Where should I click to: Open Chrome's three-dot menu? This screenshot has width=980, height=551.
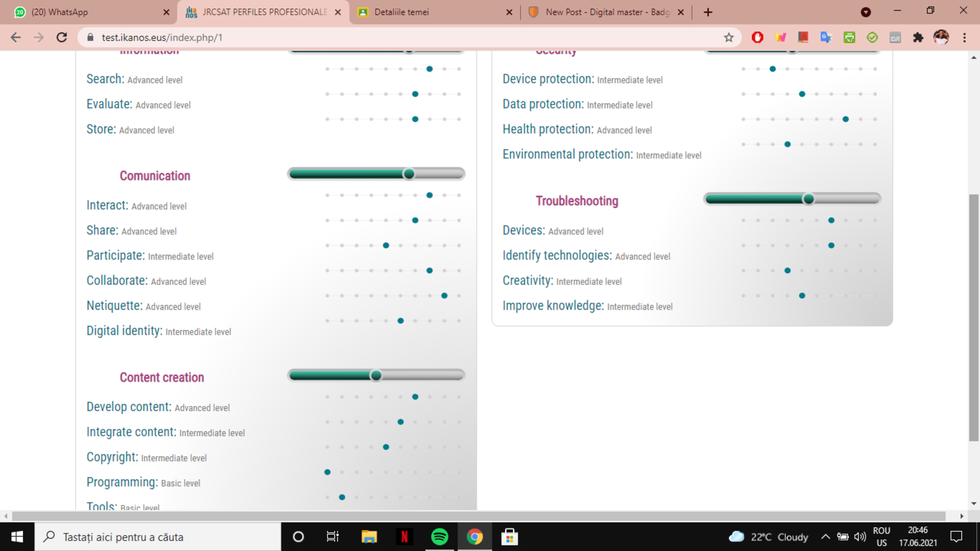point(964,37)
